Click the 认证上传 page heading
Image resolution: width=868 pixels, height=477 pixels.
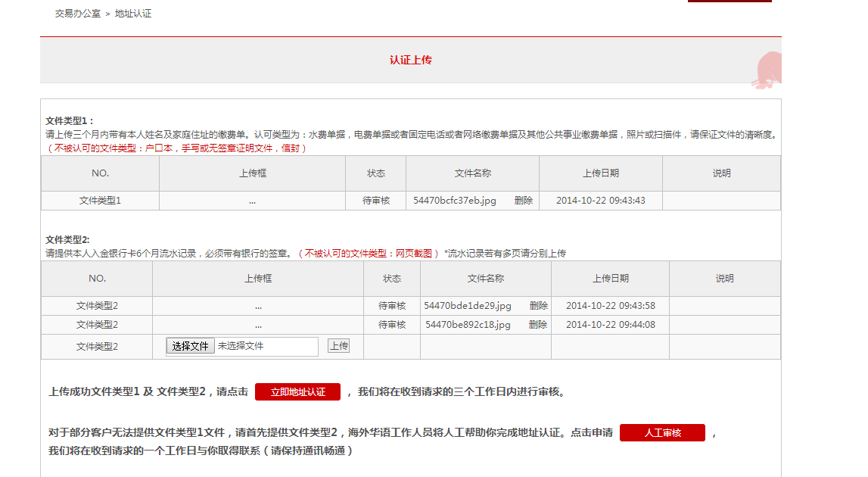click(x=410, y=60)
